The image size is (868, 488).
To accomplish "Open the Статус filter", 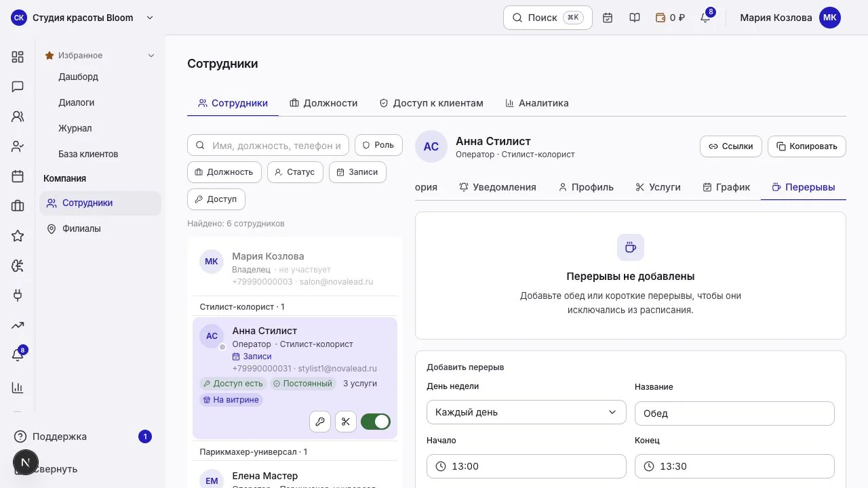I will pos(295,172).
